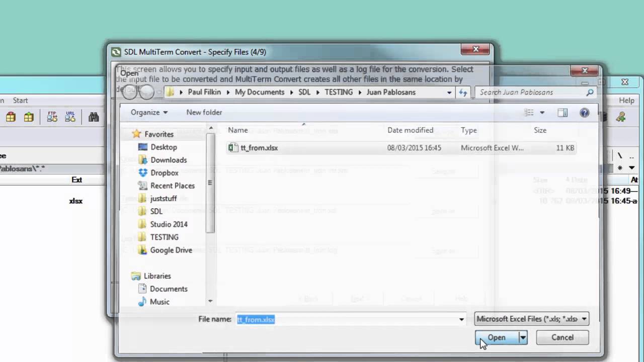The height and width of the screenshot is (362, 644).
Task: Click the URL new FTP connection icon
Action: tap(70, 117)
